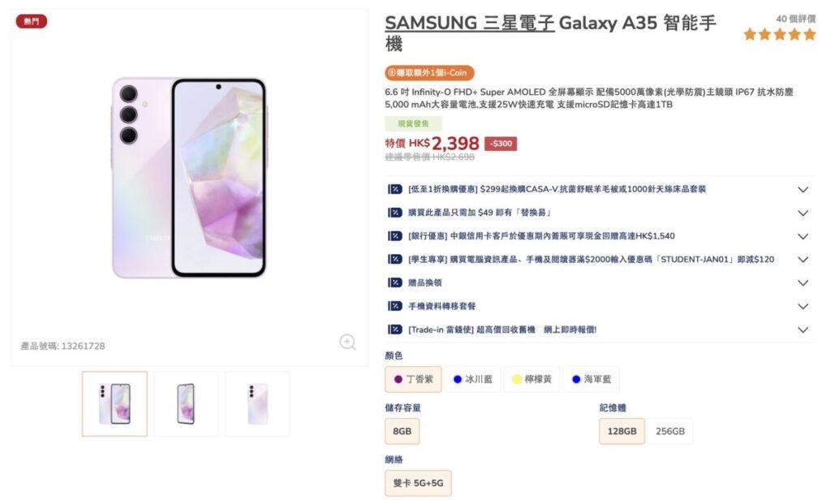Open the SAMSUNG 三星電子 brand link
831x504 pixels.
469,23
